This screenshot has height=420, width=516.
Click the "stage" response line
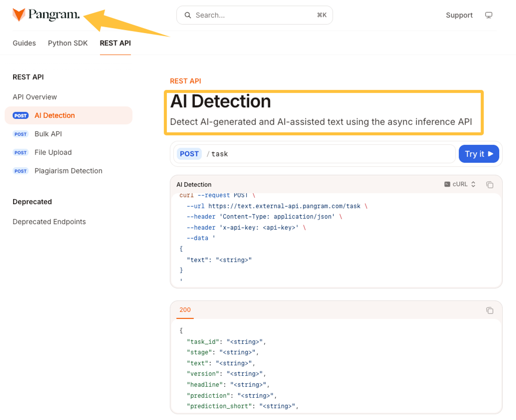tap(223, 352)
